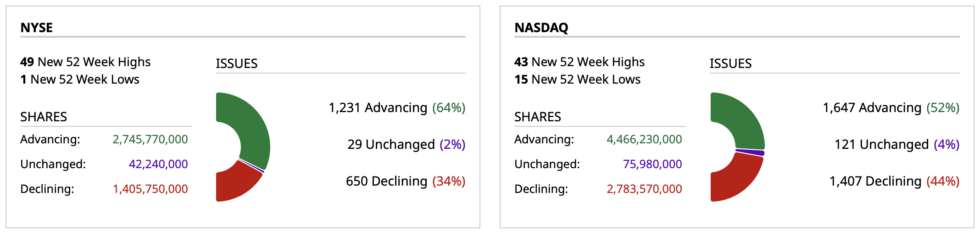Click NASDAQ advancing shares value 4,466,230,000
The width and height of the screenshot is (980, 238).
click(644, 139)
